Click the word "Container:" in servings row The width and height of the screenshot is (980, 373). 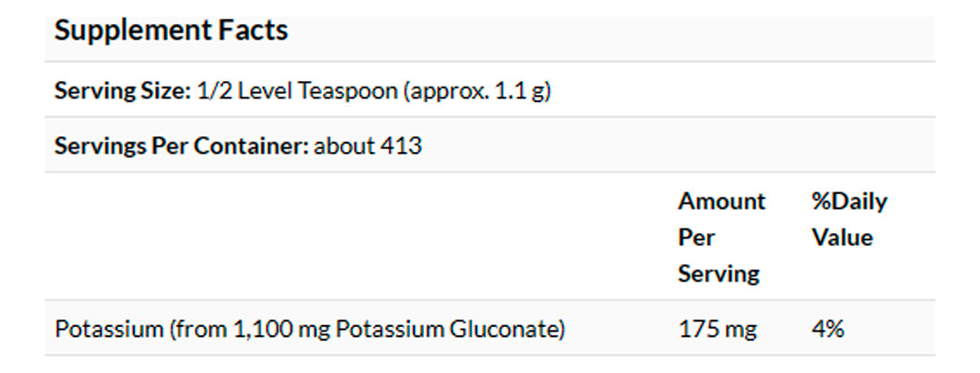click(x=262, y=146)
